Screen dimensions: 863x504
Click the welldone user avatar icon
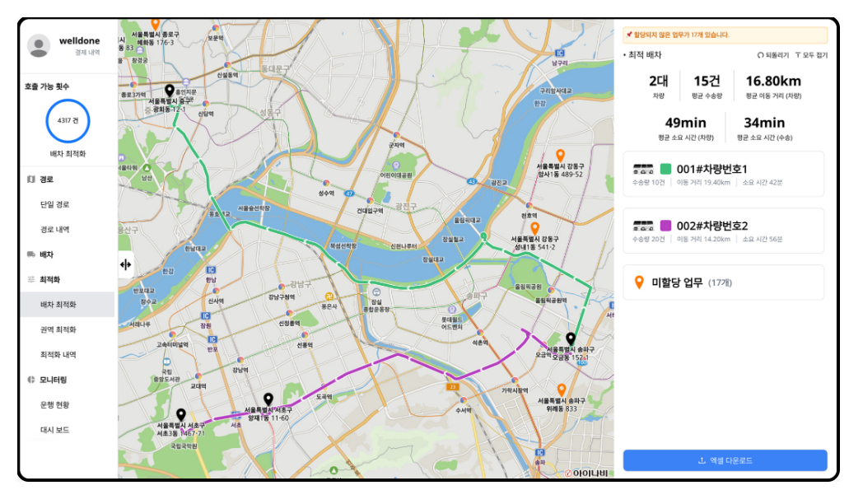tap(39, 46)
